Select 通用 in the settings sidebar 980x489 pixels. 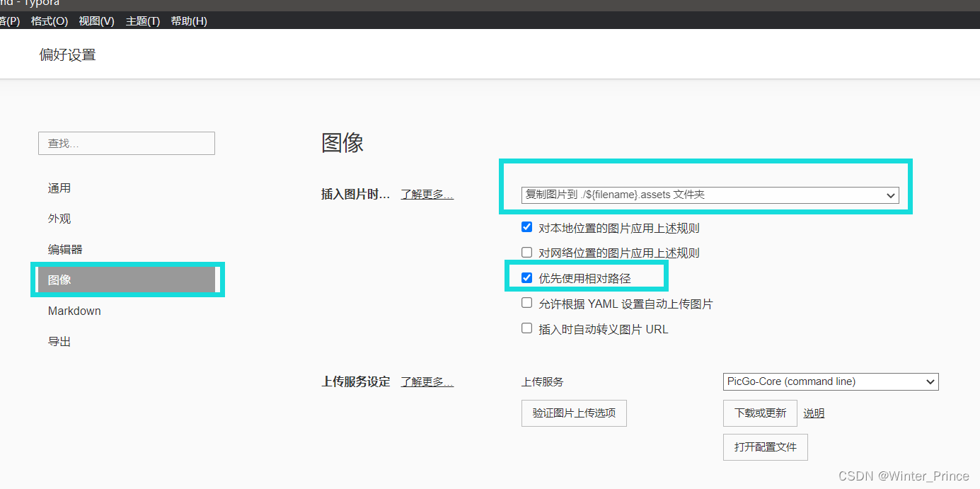pos(59,188)
